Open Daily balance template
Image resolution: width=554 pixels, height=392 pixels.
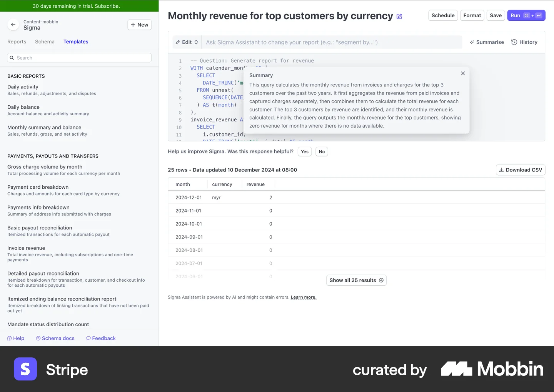pos(48,110)
